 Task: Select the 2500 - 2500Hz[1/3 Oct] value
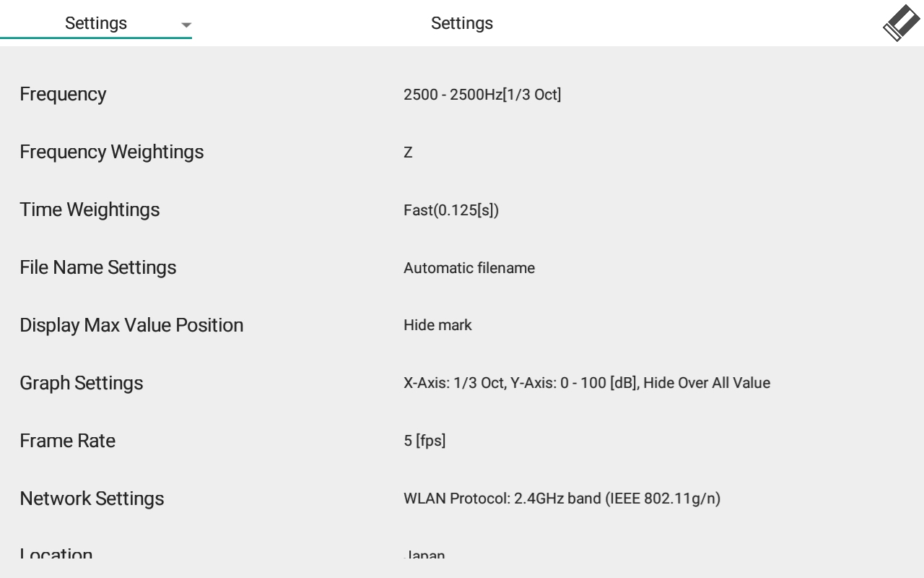(x=482, y=95)
